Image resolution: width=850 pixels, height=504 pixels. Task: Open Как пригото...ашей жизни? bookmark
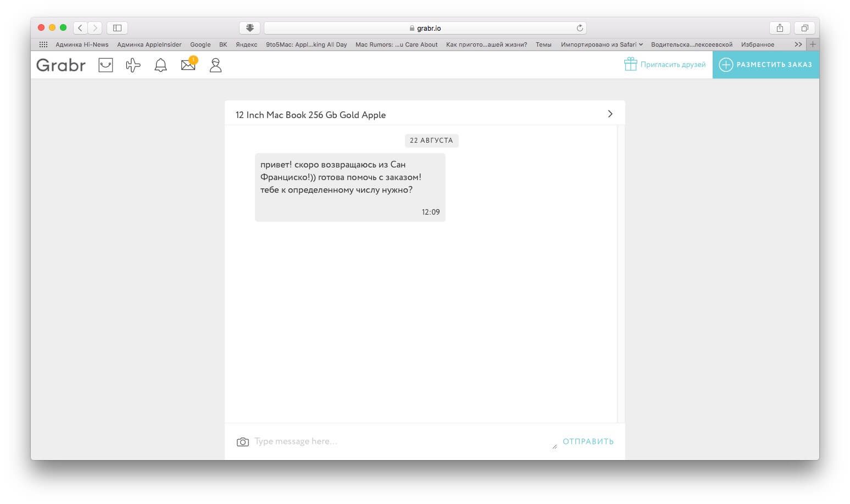click(x=486, y=44)
